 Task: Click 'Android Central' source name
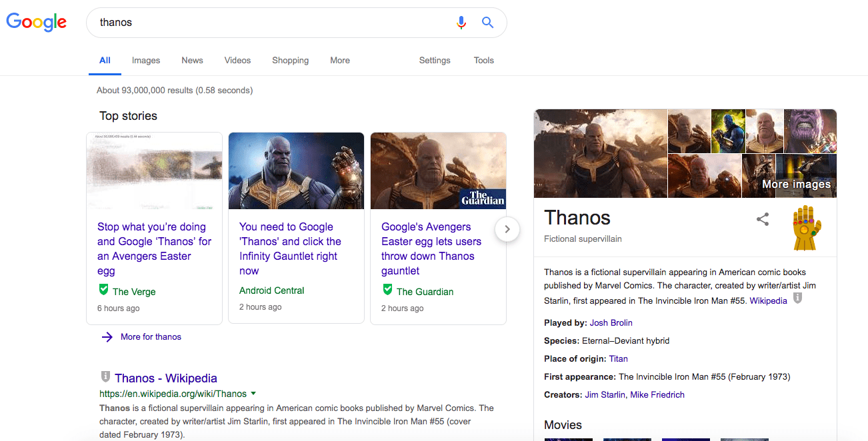point(272,290)
